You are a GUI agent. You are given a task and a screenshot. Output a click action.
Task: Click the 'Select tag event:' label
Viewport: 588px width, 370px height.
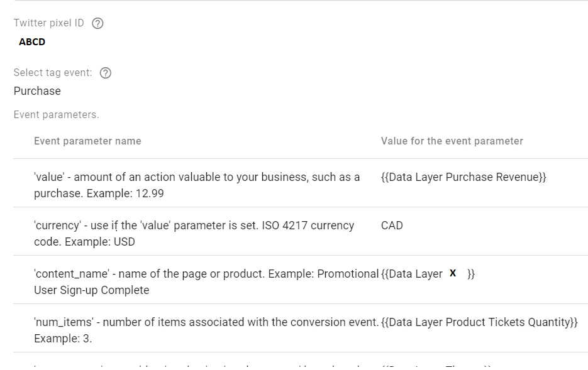click(x=53, y=73)
